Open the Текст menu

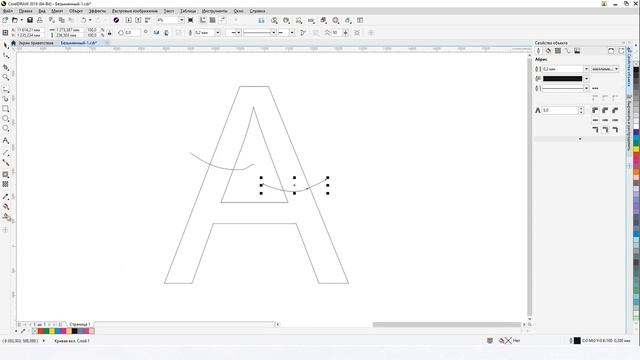click(x=169, y=11)
